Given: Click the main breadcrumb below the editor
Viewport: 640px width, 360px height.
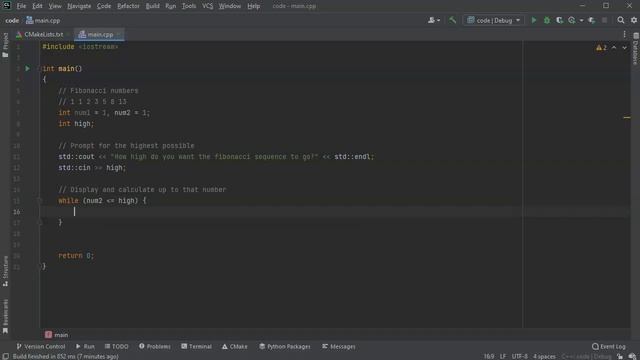Looking at the screenshot, I should (57, 335).
